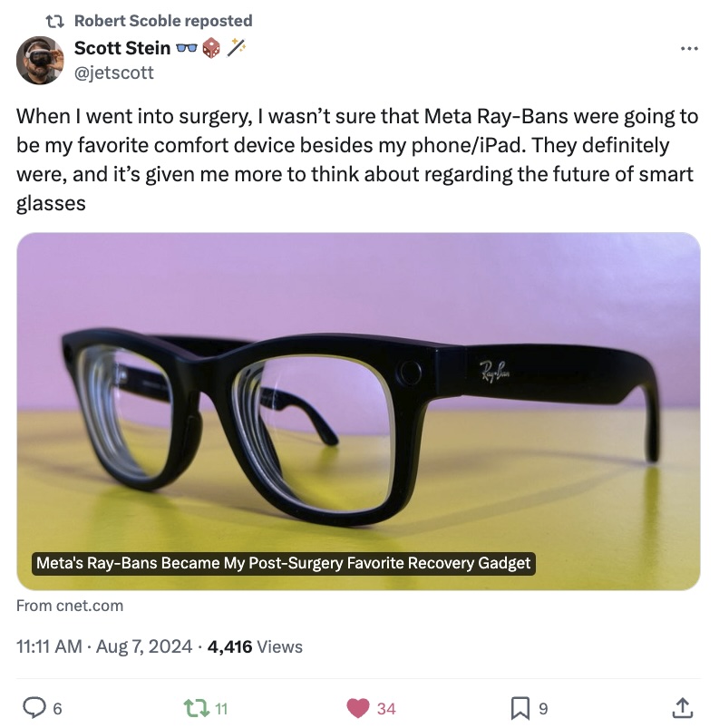Open the From cnet.com source link
The height and width of the screenshot is (728, 719).
click(x=70, y=606)
